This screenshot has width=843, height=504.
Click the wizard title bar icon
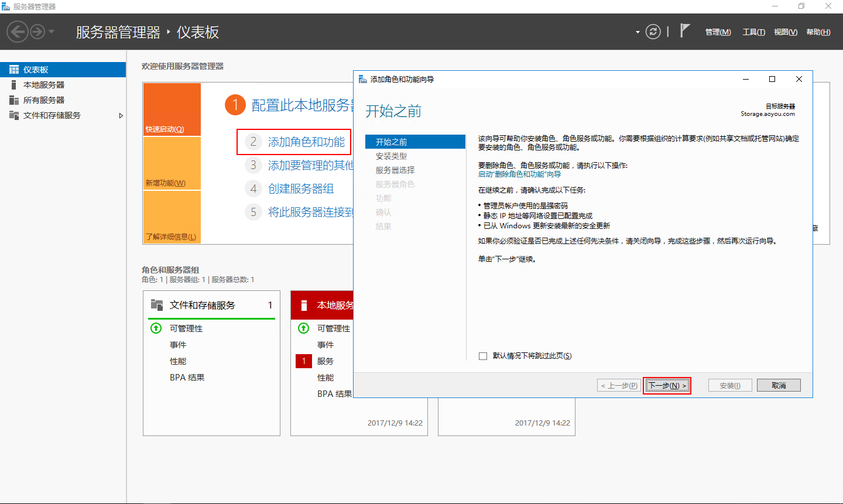[363, 79]
